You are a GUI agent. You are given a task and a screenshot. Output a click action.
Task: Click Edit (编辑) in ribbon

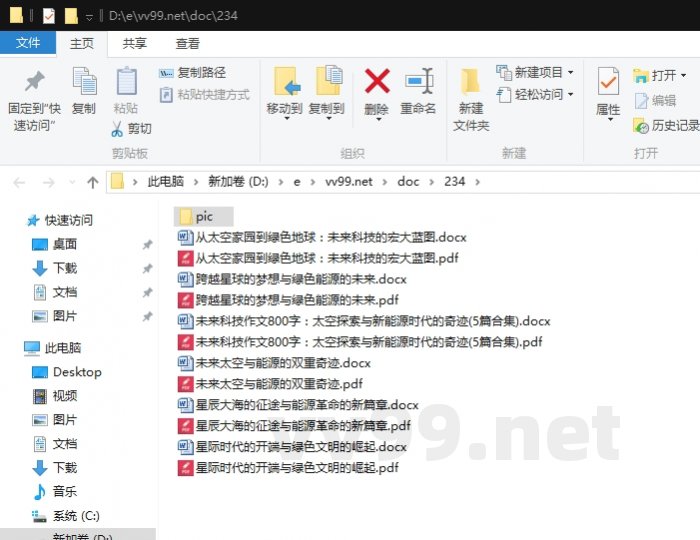[x=655, y=101]
